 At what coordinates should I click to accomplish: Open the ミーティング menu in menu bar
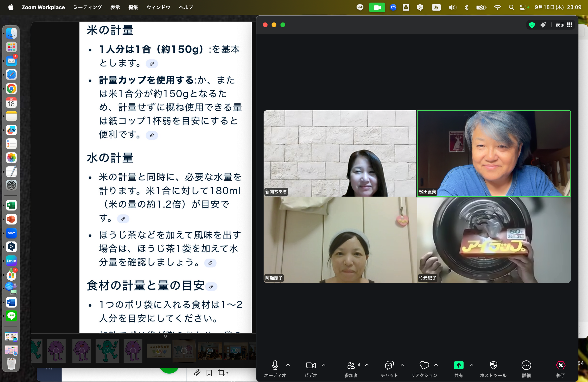(x=88, y=7)
